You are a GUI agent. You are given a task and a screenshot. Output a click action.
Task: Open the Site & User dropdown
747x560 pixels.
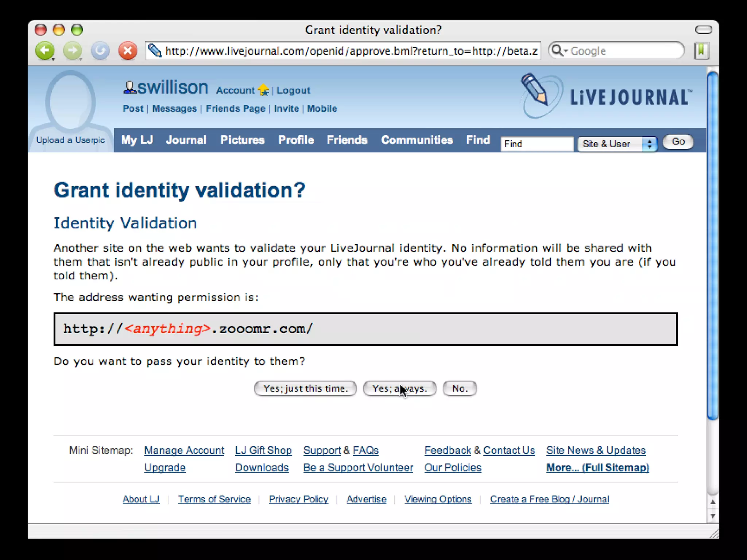click(x=618, y=144)
